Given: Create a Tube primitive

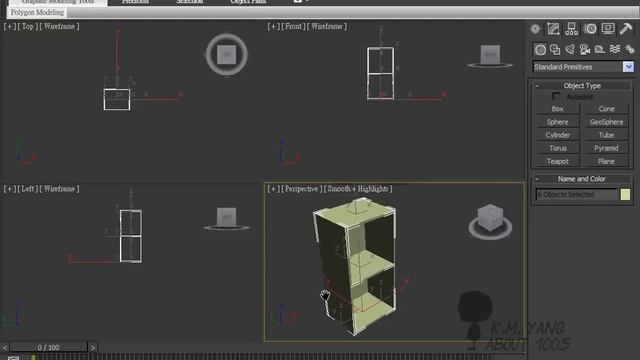Looking at the screenshot, I should tap(606, 135).
